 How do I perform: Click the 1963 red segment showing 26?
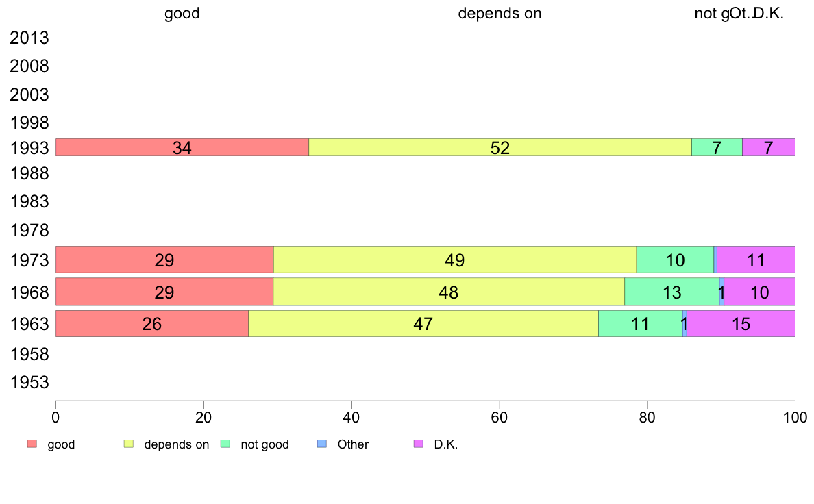(151, 323)
